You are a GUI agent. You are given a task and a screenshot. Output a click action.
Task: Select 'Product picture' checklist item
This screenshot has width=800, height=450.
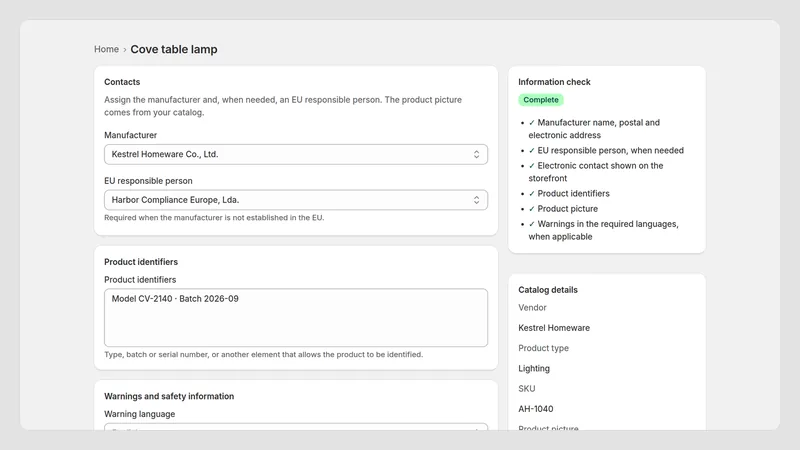[563, 209]
